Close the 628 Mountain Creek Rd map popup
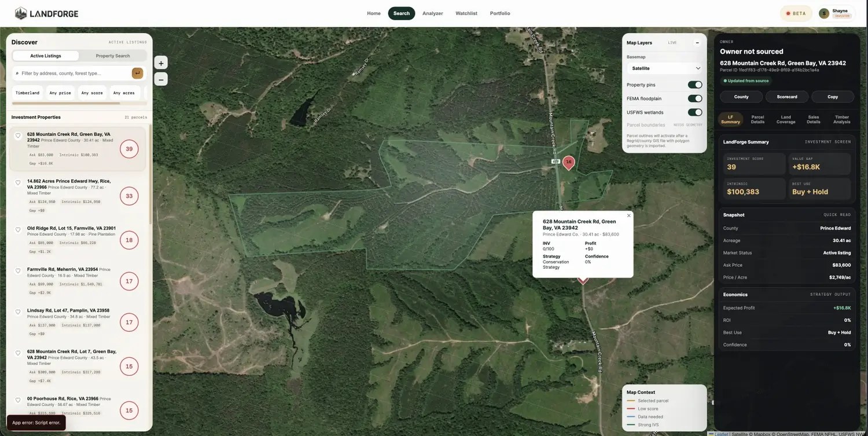 tap(629, 215)
